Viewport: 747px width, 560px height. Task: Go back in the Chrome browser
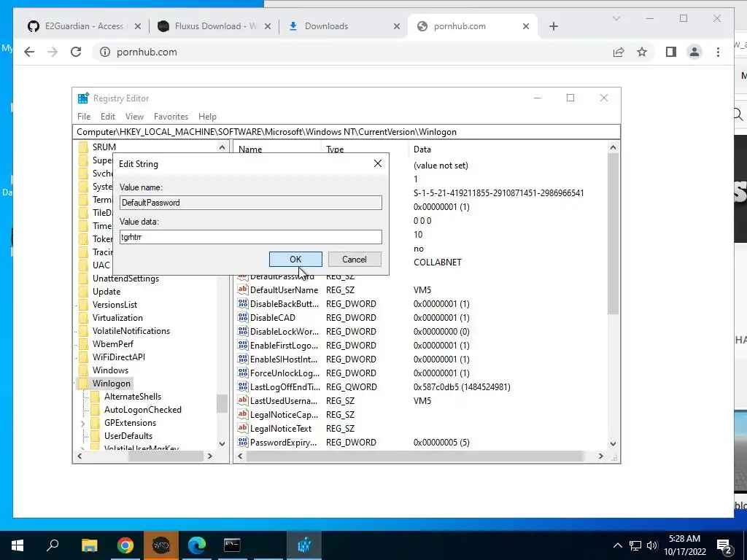(29, 52)
